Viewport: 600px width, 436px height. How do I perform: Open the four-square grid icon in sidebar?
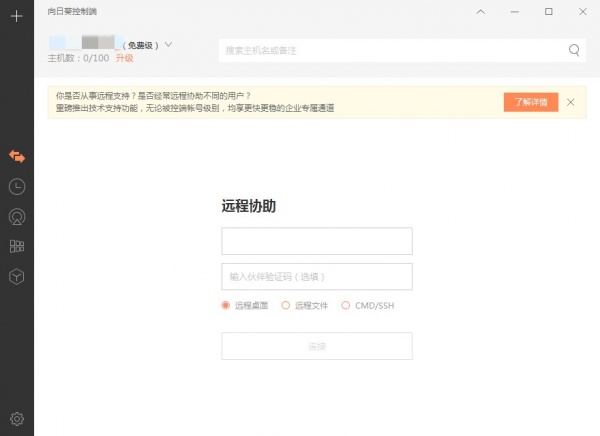(16, 246)
